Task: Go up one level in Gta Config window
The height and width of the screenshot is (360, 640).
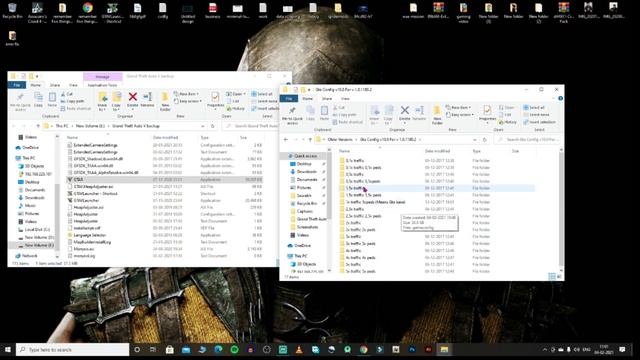Action: click(310, 140)
